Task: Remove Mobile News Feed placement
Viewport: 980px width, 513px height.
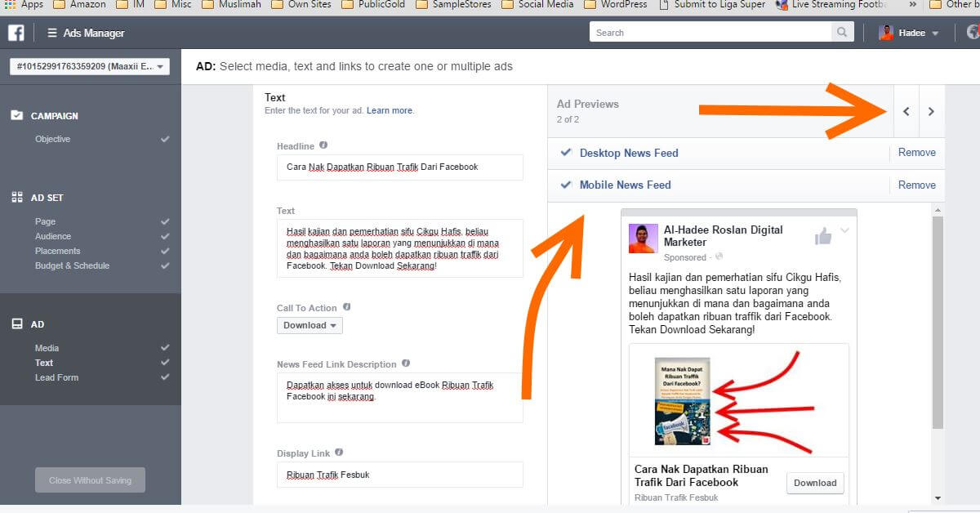Action: [917, 185]
